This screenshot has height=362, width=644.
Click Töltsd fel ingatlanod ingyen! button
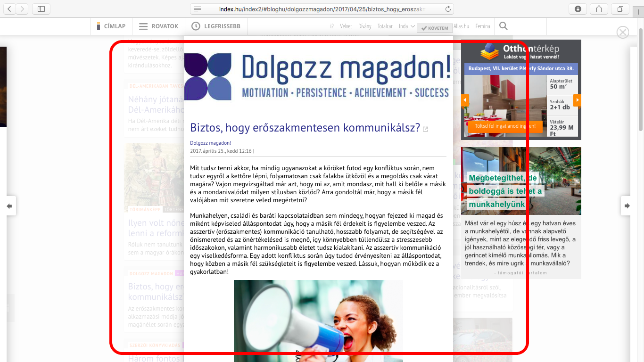coord(505,126)
